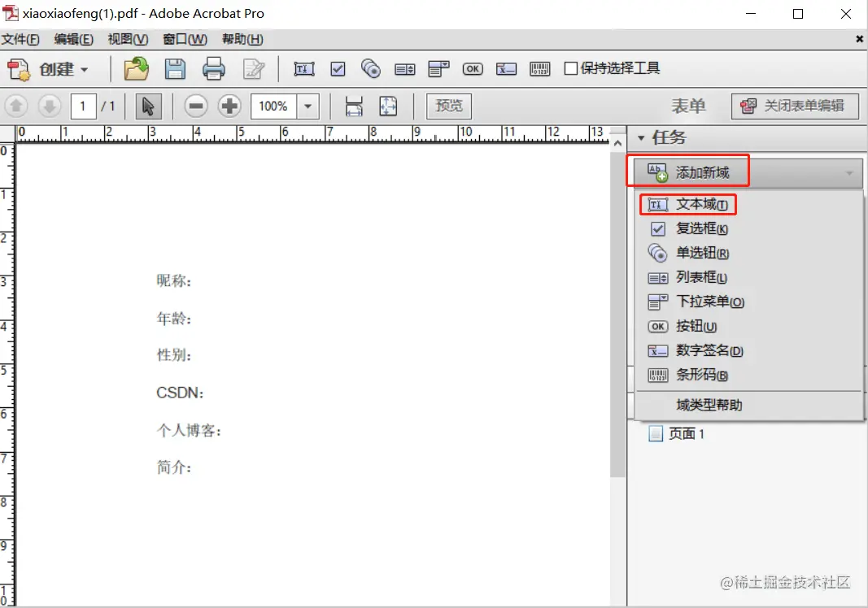Choose 单选钮(R) from the menu
This screenshot has height=608, width=868.
coord(749,253)
